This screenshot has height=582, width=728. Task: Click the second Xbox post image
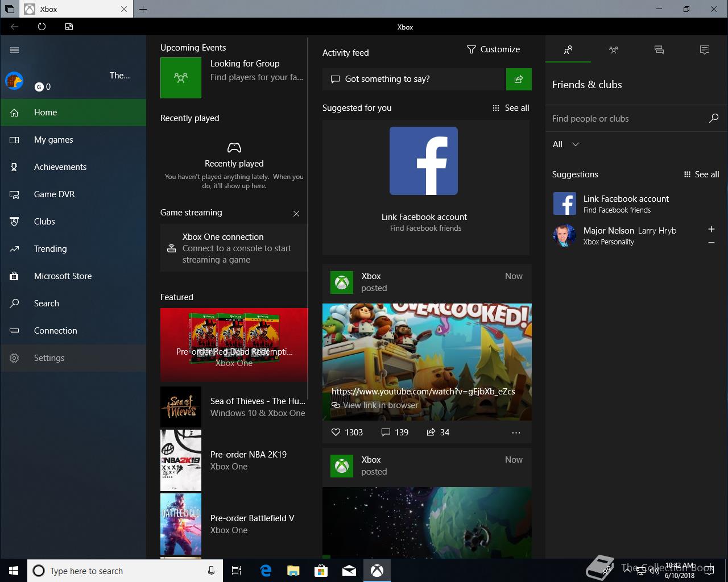pos(427,522)
